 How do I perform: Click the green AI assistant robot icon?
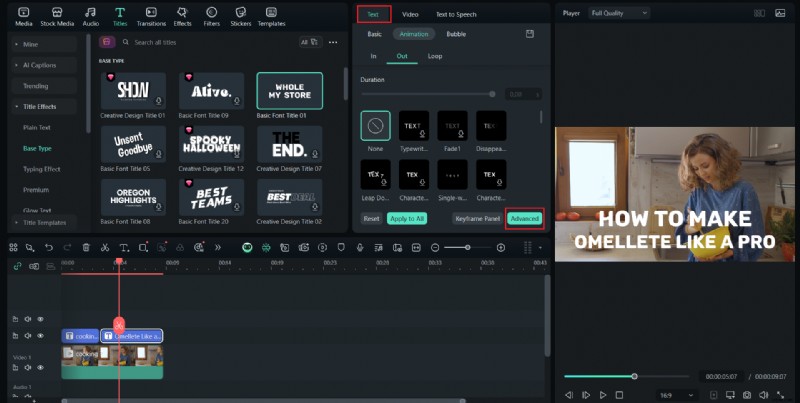tap(247, 247)
